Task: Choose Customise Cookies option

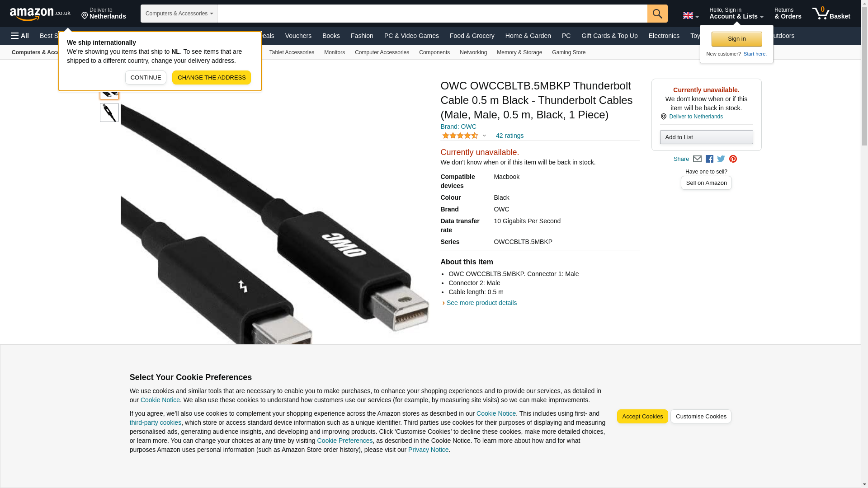Action: pos(701,417)
